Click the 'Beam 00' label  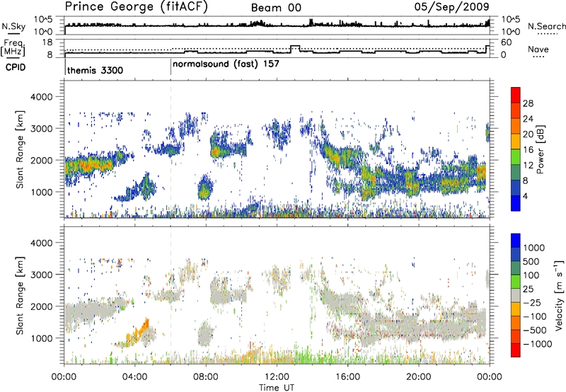(x=276, y=8)
